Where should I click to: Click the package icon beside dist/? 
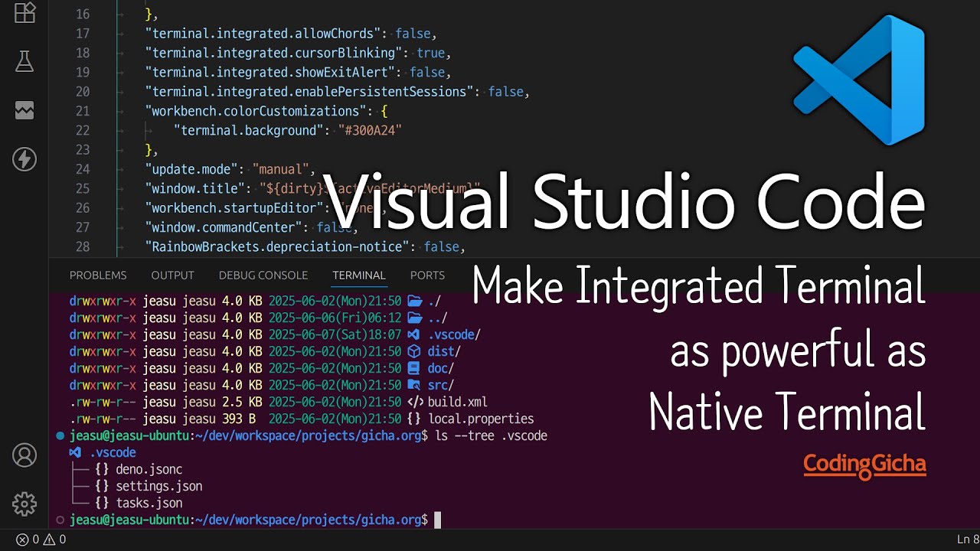coord(413,351)
